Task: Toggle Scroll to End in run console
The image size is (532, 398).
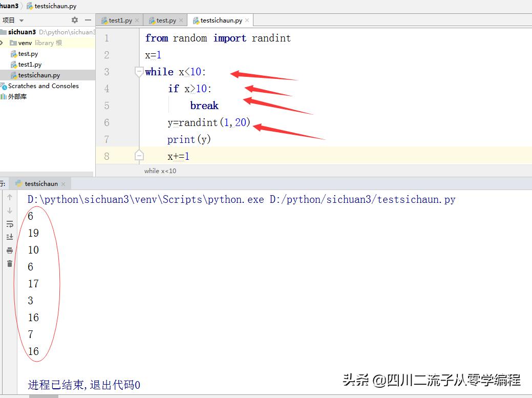Action: click(x=10, y=236)
